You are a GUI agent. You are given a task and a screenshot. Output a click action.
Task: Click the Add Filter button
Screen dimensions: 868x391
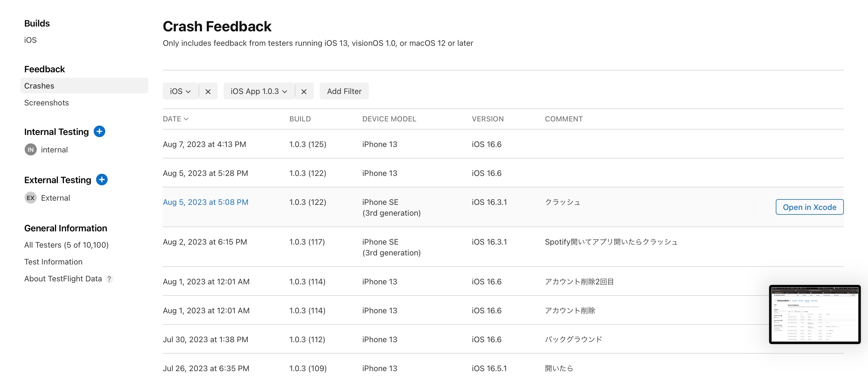(x=344, y=91)
